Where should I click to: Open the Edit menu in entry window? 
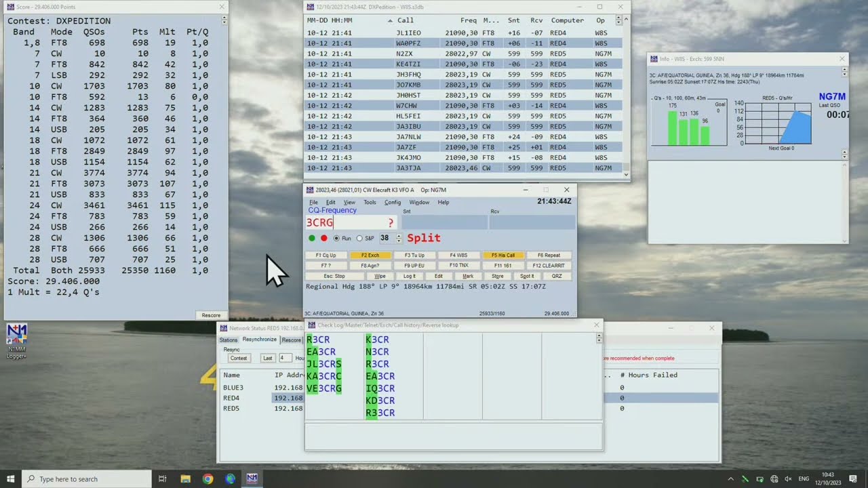330,202
